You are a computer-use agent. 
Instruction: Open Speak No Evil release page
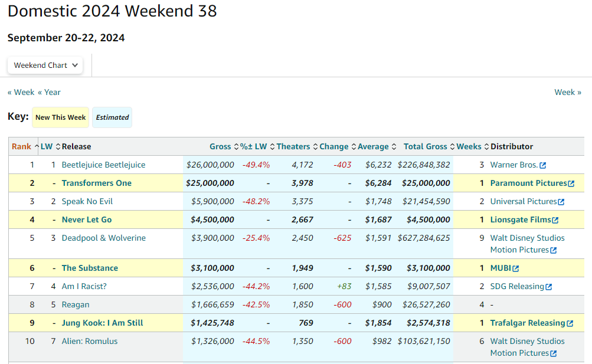(x=87, y=201)
